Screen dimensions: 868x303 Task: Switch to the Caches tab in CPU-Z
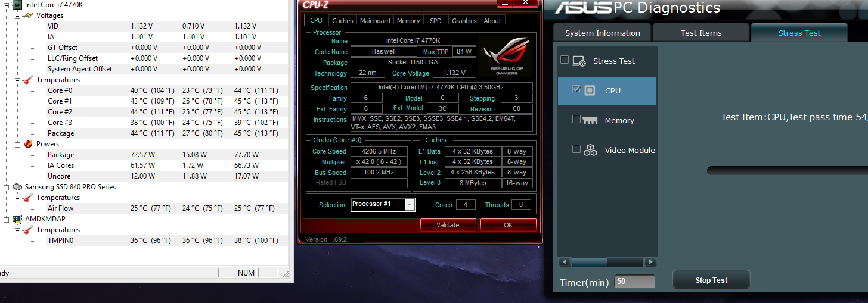[343, 21]
